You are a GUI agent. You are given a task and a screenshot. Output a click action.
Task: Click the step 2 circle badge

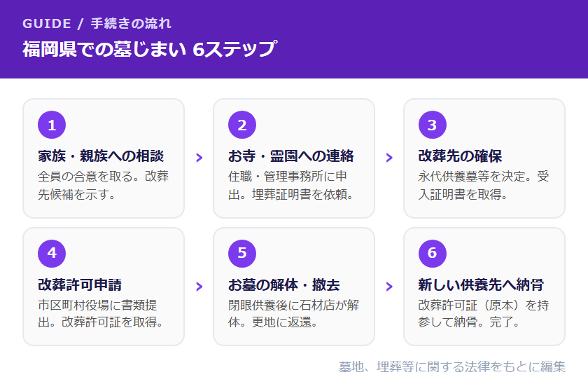click(x=242, y=125)
